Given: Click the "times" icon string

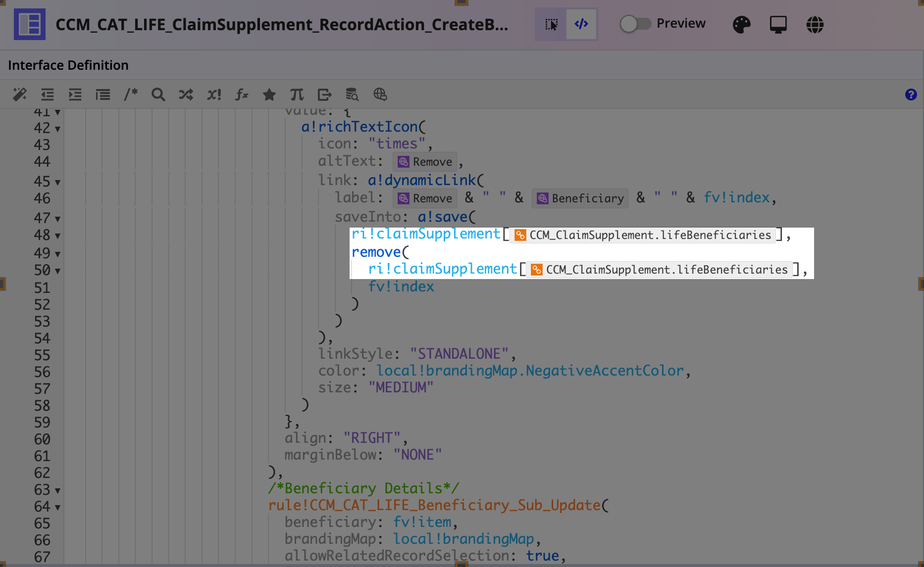Looking at the screenshot, I should [x=397, y=143].
